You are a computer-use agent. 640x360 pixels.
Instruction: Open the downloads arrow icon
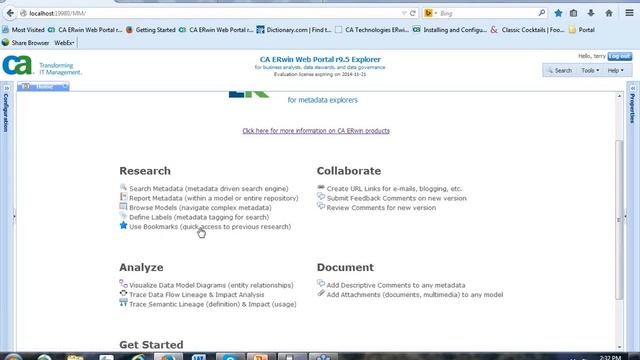point(591,13)
